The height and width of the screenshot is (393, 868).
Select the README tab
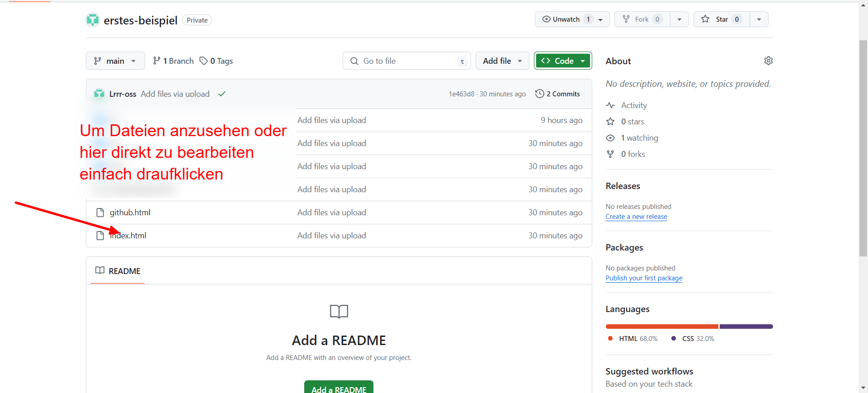pyautogui.click(x=118, y=271)
